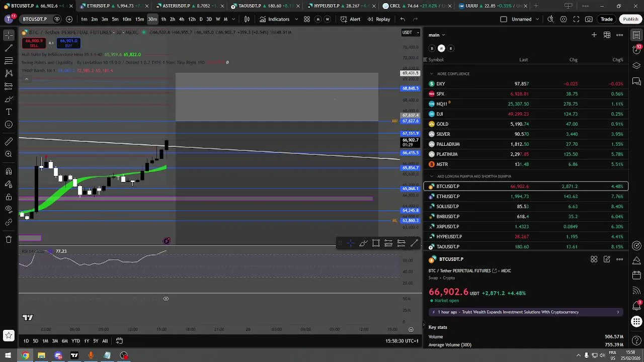The image size is (644, 362).
Task: Toggle the first B flag filter
Action: point(432,48)
